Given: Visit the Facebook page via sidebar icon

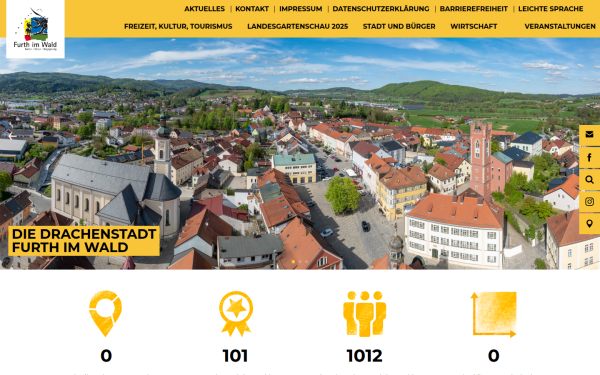Looking at the screenshot, I should point(589,157).
